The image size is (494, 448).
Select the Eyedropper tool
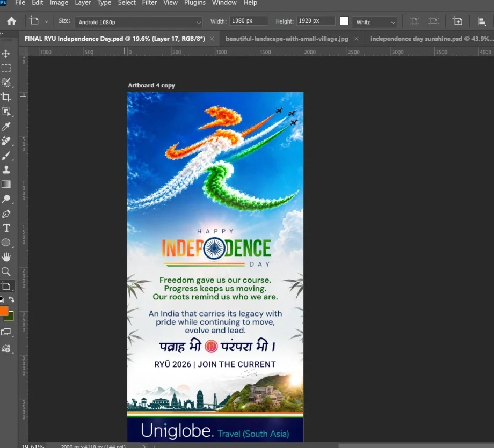point(6,126)
